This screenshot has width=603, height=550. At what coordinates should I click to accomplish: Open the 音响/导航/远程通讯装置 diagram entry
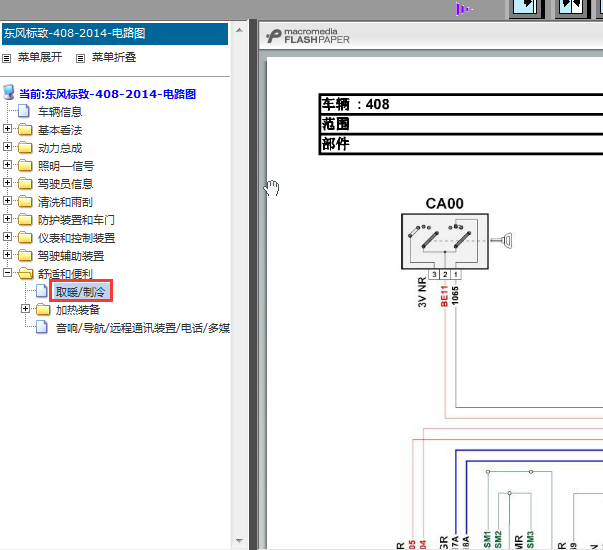[143, 328]
